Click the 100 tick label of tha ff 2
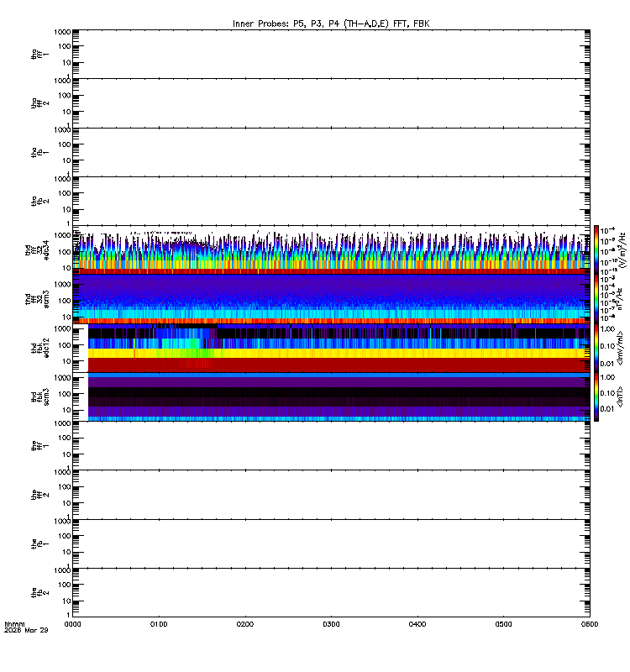The height and width of the screenshot is (672, 630). pos(65,96)
